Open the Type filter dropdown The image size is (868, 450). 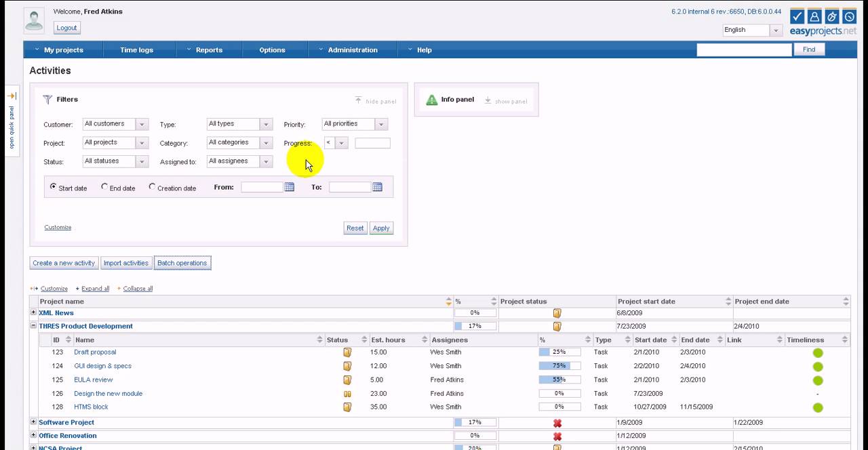coord(266,124)
